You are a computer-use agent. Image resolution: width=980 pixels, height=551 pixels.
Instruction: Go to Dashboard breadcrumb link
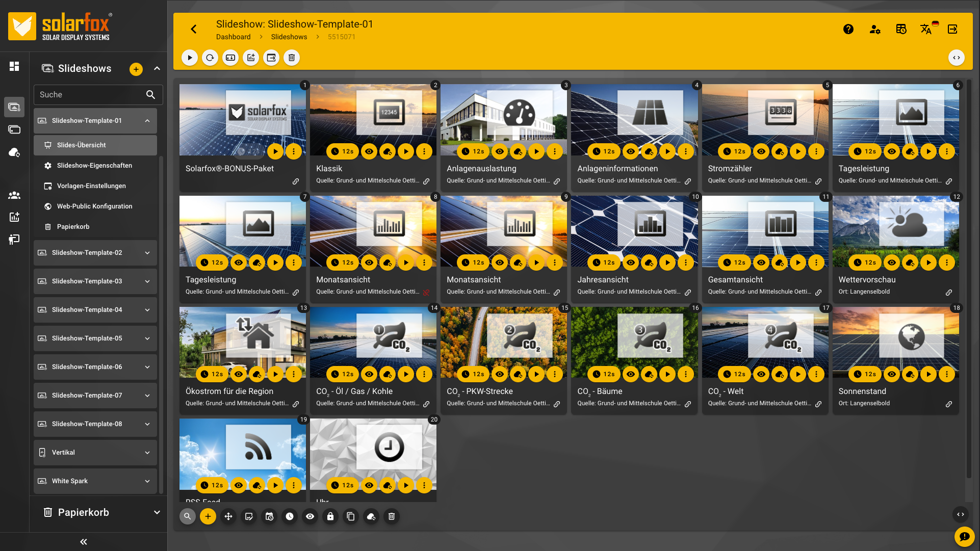click(233, 37)
